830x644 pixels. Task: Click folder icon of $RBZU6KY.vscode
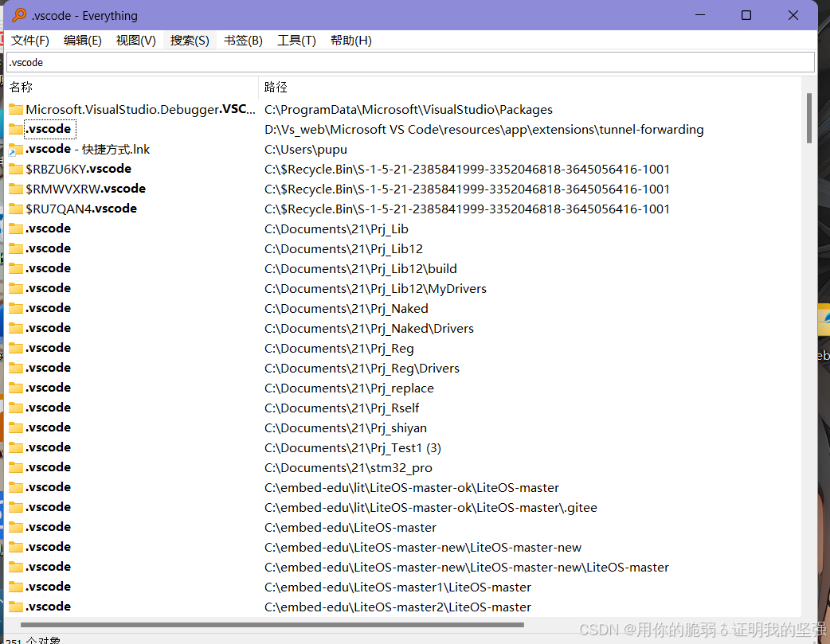point(16,170)
